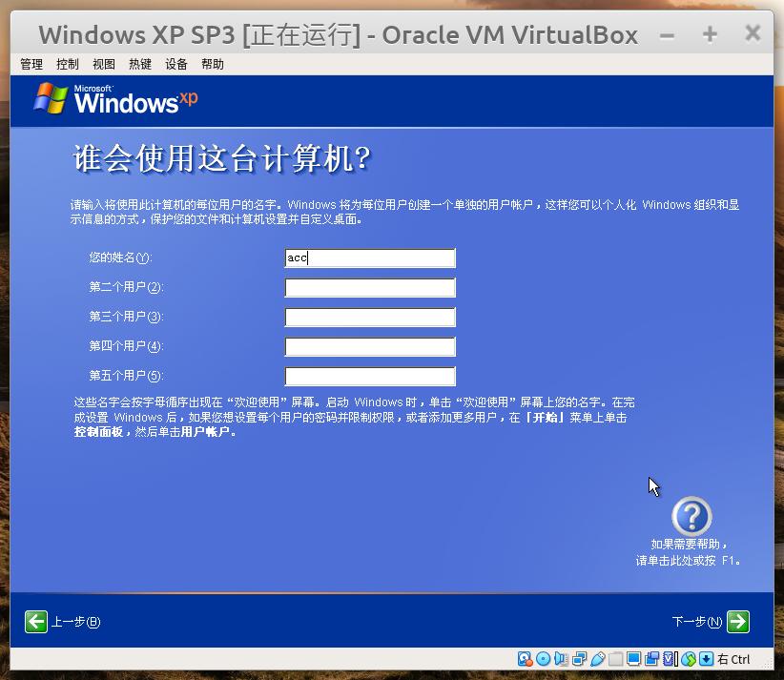Image resolution: width=784 pixels, height=680 pixels.
Task: Open the USB devices status icon
Action: tap(596, 658)
